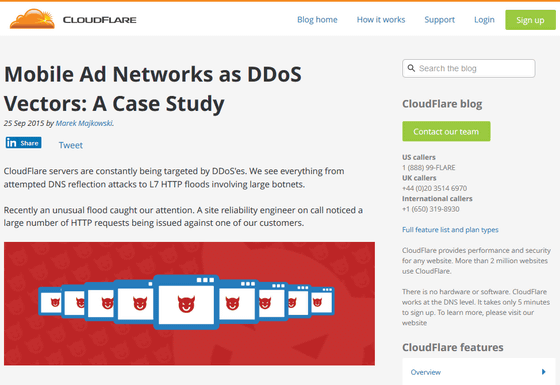The image size is (560, 385).
Task: Click the Overview arrow chevron
Action: pos(544,372)
